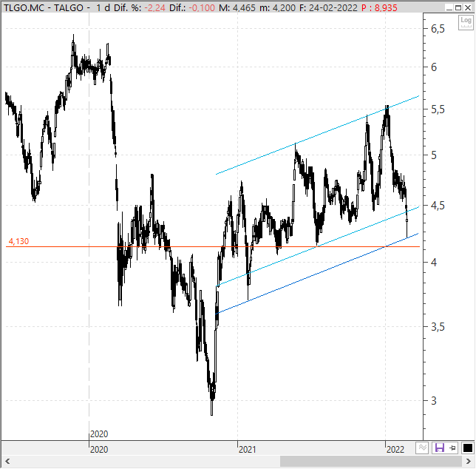Click the 4,130 price level label
The width and height of the screenshot is (476, 469).
pos(18,241)
